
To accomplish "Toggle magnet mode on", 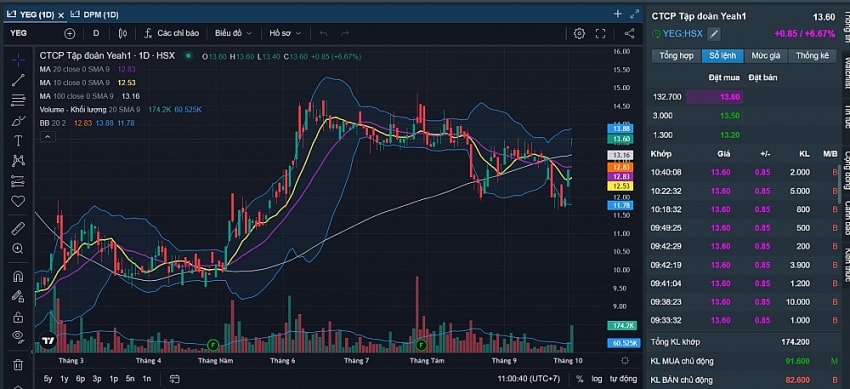I will pos(18,276).
